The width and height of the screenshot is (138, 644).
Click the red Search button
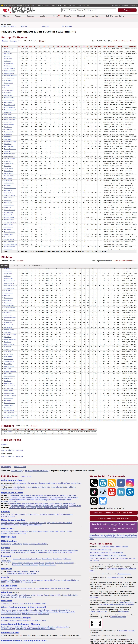point(127,10)
